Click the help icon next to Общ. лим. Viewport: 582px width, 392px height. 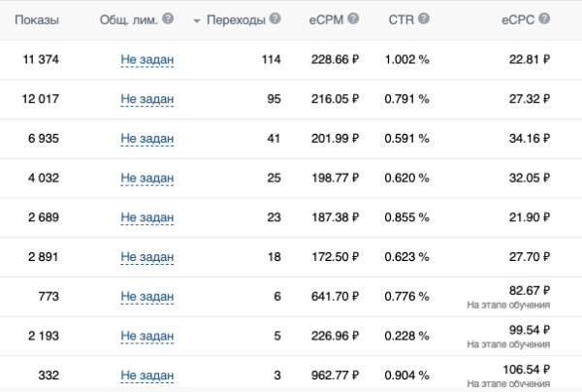169,19
